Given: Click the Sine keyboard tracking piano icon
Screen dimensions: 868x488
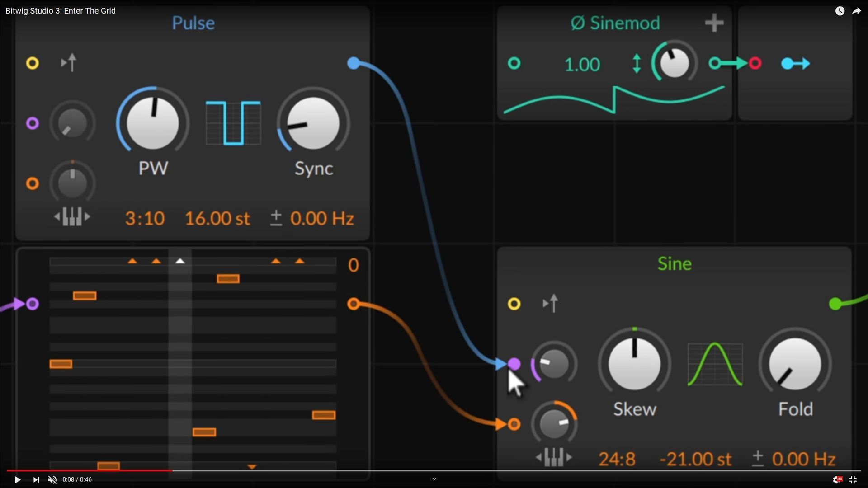Looking at the screenshot, I should pyautogui.click(x=554, y=457).
